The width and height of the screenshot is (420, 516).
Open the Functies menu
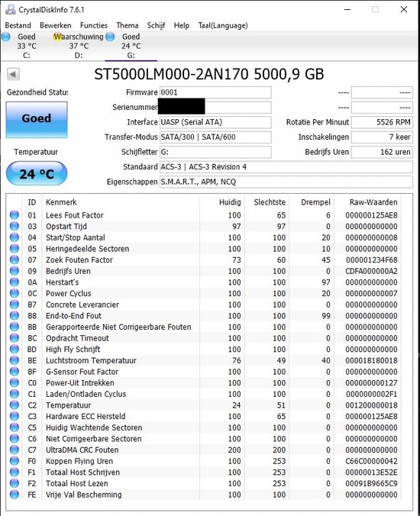(93, 25)
